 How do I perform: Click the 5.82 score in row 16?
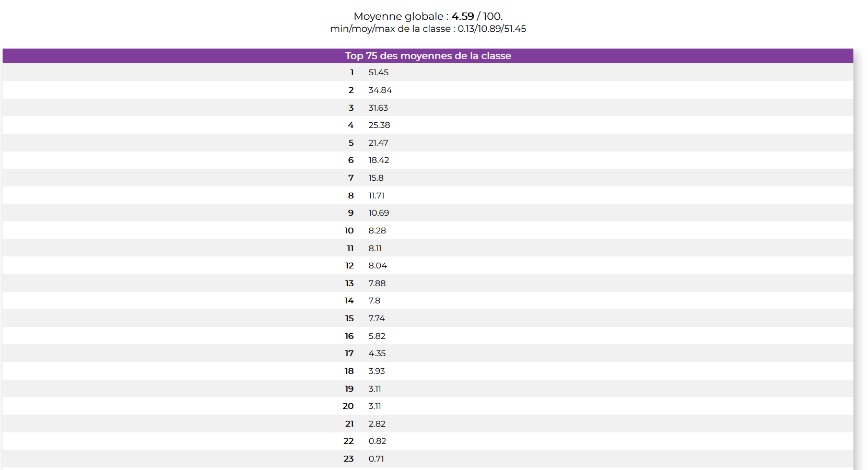tap(377, 336)
